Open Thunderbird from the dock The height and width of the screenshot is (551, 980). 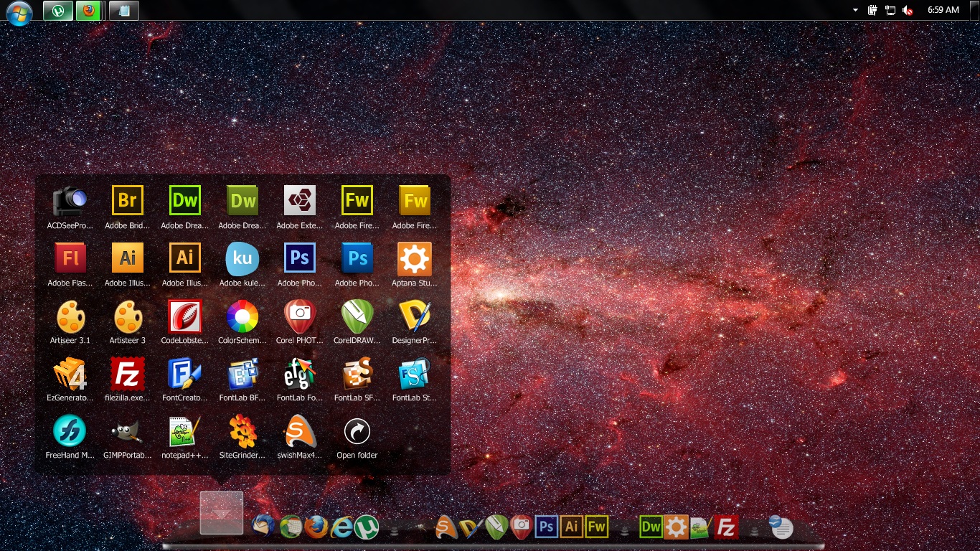click(263, 526)
